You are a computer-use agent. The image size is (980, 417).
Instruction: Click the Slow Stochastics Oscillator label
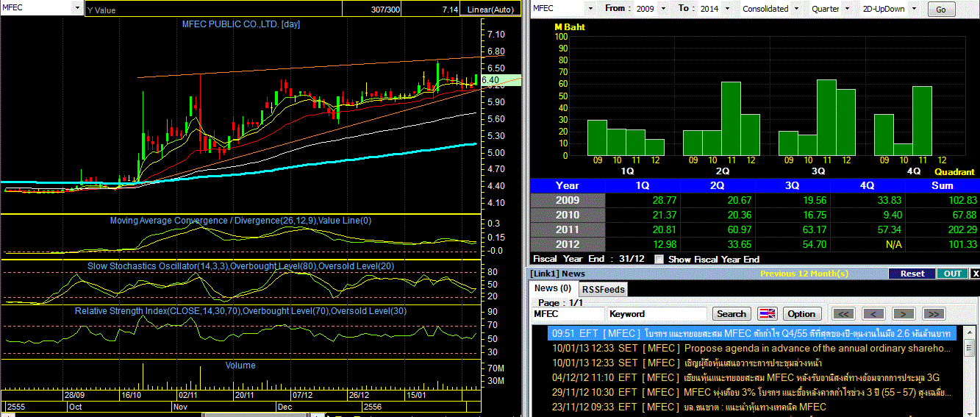240,265
